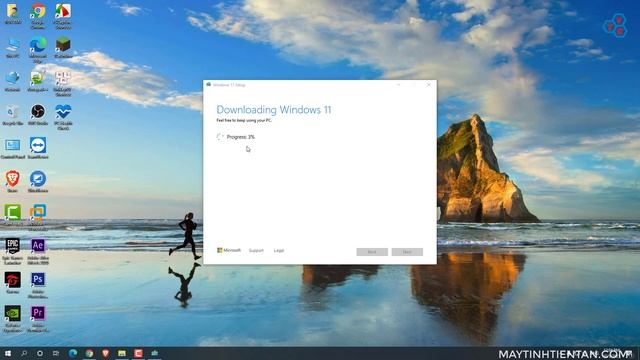Open Windows Start menu
The width and height of the screenshot is (640, 360).
8,353
